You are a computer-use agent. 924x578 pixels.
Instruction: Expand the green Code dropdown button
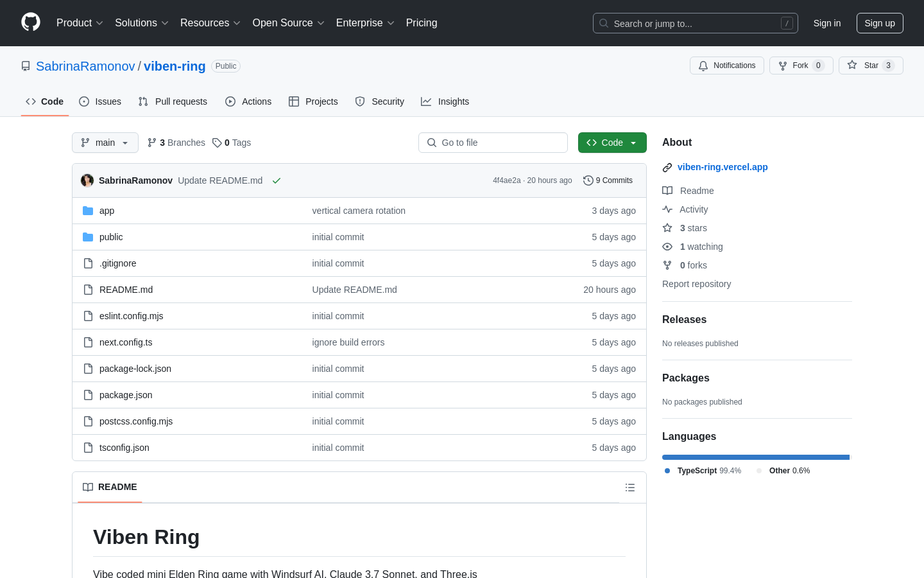tap(612, 143)
